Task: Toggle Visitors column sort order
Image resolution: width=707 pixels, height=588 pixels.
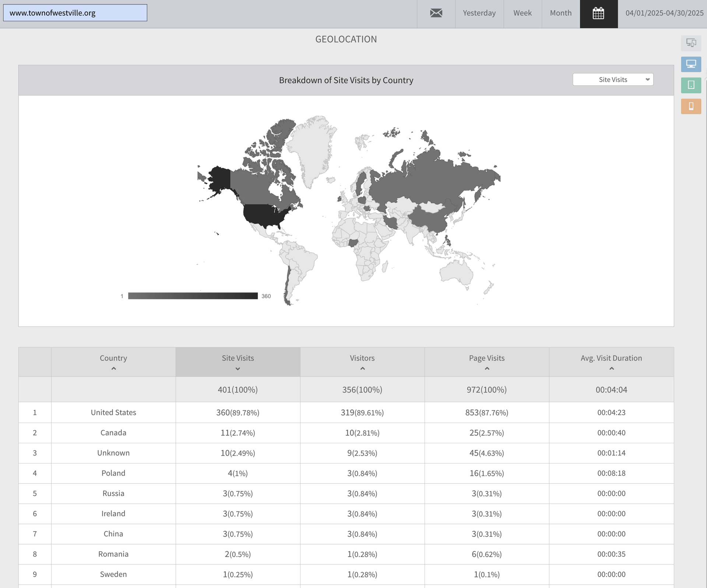Action: 362,368
